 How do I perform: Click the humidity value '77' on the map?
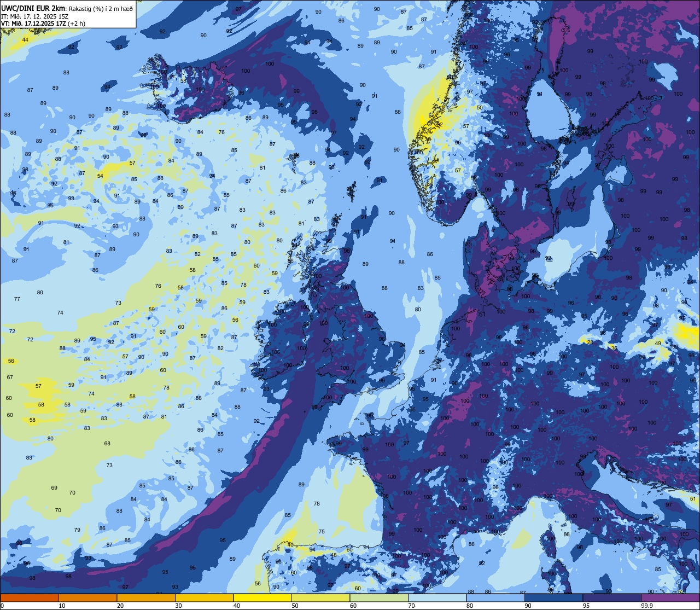click(17, 299)
